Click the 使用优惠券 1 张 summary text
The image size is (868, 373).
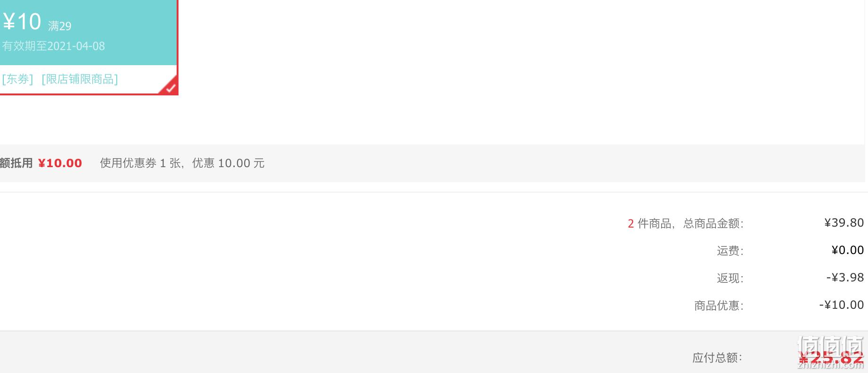pyautogui.click(x=140, y=163)
